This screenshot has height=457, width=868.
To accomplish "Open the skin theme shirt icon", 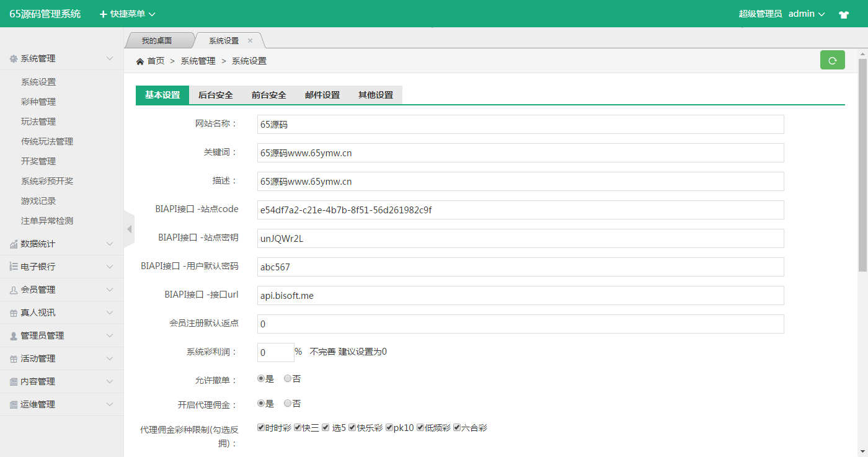I will pyautogui.click(x=843, y=14).
